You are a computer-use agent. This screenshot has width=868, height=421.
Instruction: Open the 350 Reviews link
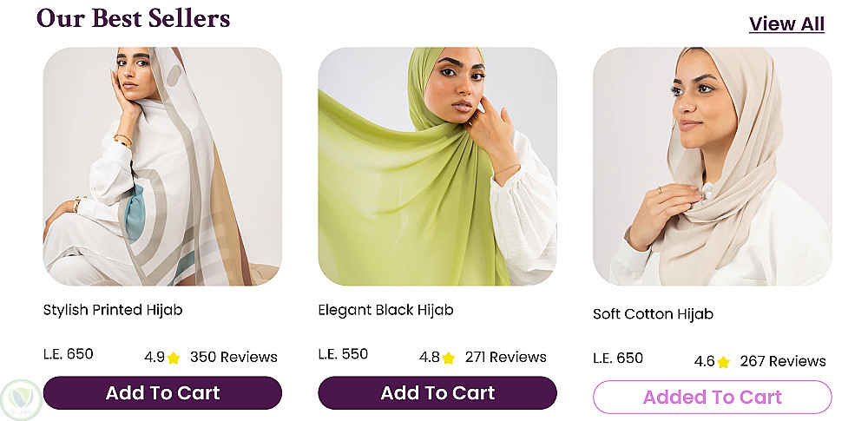point(233,358)
